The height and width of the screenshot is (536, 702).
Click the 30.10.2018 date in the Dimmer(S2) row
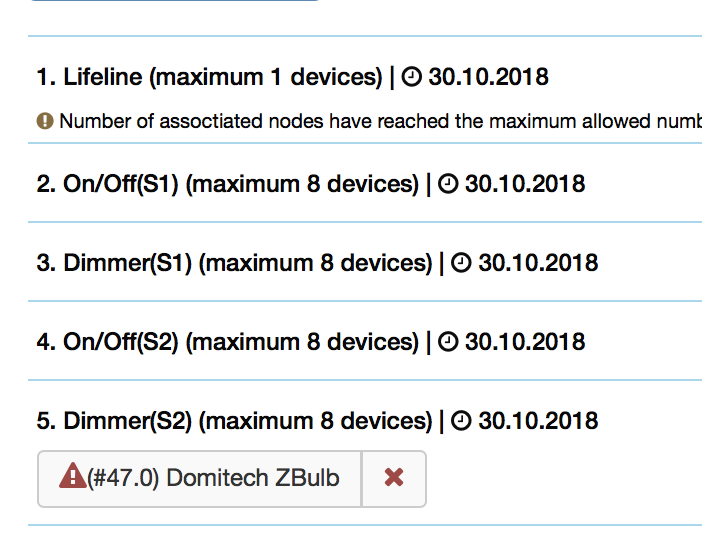538,421
